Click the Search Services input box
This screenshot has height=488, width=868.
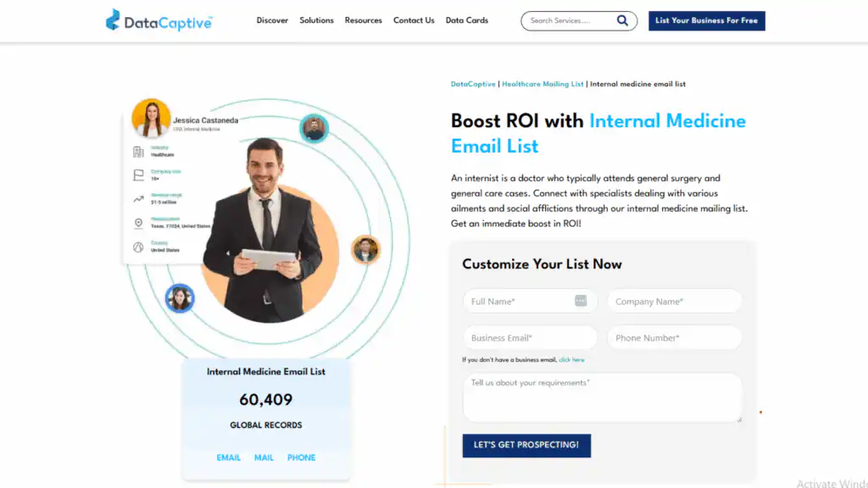pyautogui.click(x=569, y=21)
